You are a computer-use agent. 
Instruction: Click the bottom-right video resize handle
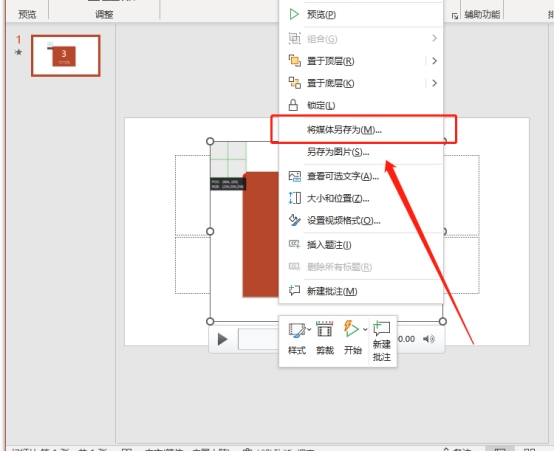pyautogui.click(x=443, y=321)
